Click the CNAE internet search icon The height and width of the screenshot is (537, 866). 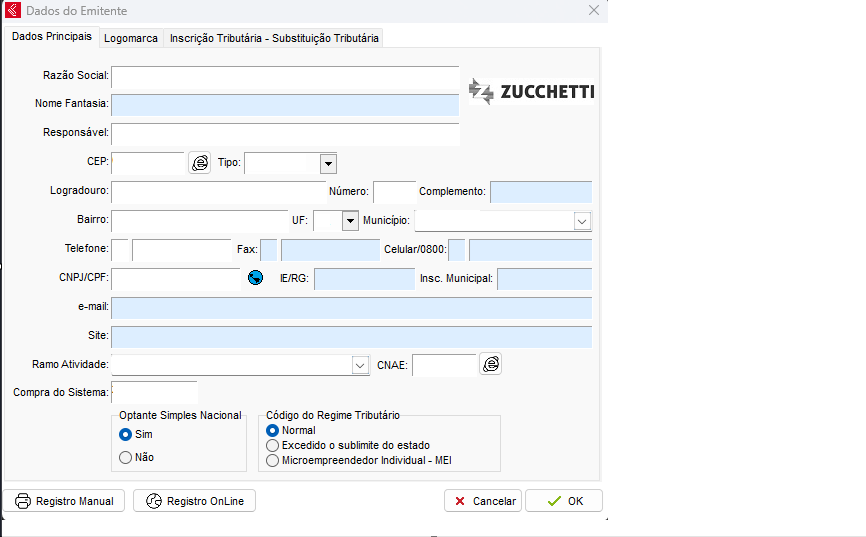490,365
